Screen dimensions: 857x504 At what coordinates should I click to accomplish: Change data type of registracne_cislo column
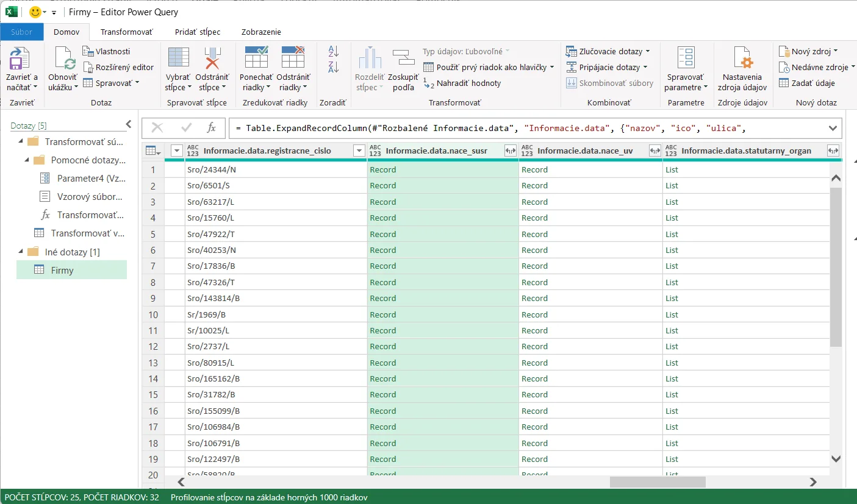[x=193, y=151]
